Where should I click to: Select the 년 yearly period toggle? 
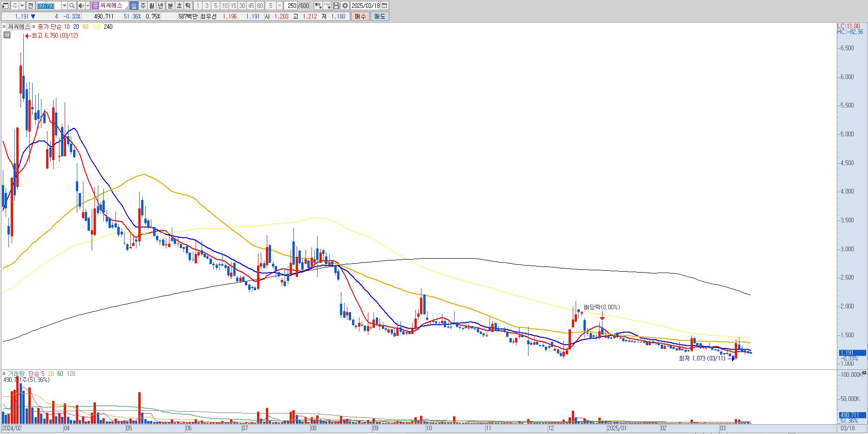[161, 6]
